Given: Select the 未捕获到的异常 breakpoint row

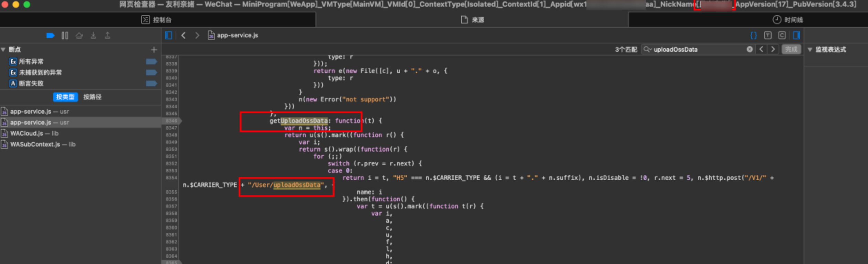Looking at the screenshot, I should (x=81, y=72).
